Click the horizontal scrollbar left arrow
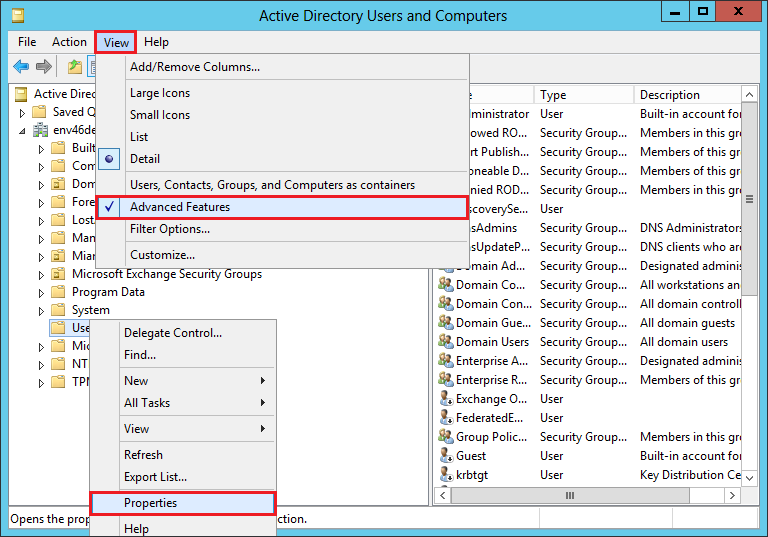This screenshot has height=537, width=768. [x=443, y=495]
